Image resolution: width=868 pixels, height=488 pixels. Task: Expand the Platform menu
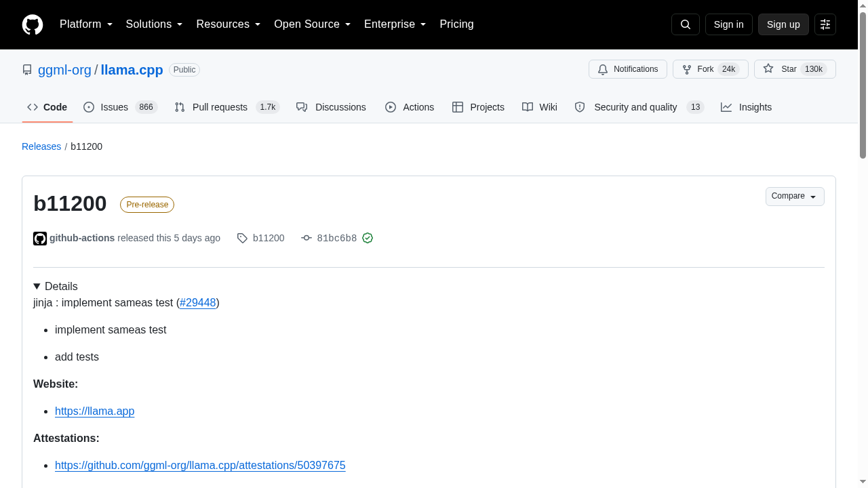coord(86,24)
